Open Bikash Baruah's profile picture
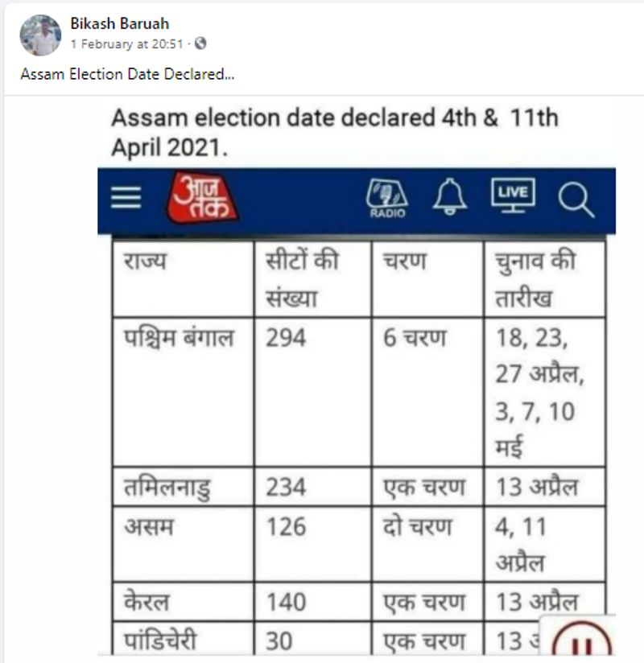Screen dimensions: 644x663 pyautogui.click(x=40, y=35)
